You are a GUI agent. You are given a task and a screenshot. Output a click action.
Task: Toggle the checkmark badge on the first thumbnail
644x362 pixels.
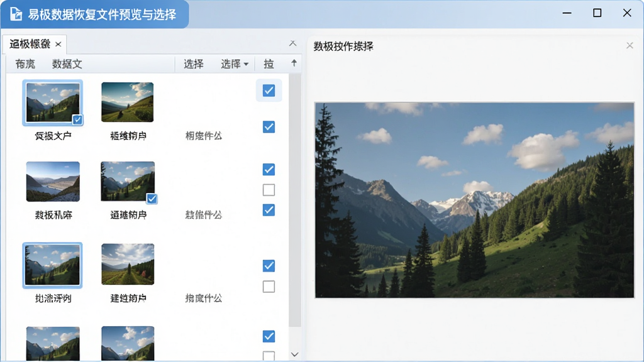[x=77, y=119]
